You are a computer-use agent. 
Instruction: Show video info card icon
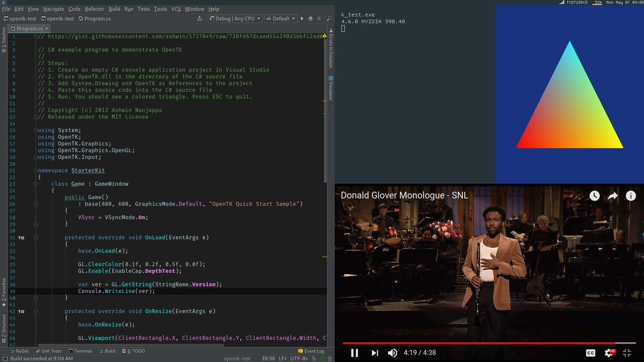[631, 196]
